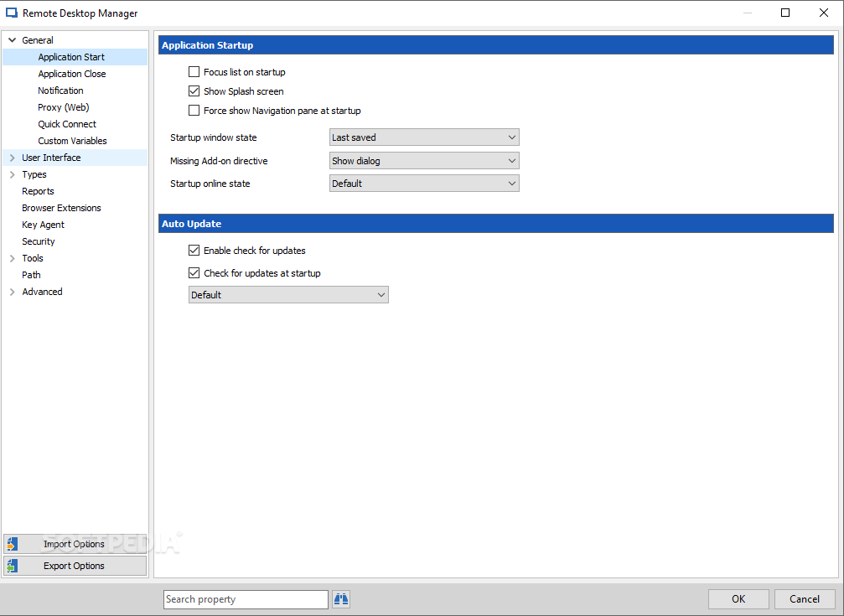844x616 pixels.
Task: Select the General category label
Action: click(37, 40)
